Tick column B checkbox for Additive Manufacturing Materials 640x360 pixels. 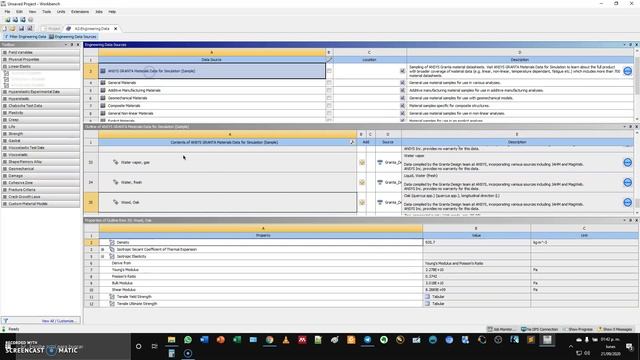329,90
